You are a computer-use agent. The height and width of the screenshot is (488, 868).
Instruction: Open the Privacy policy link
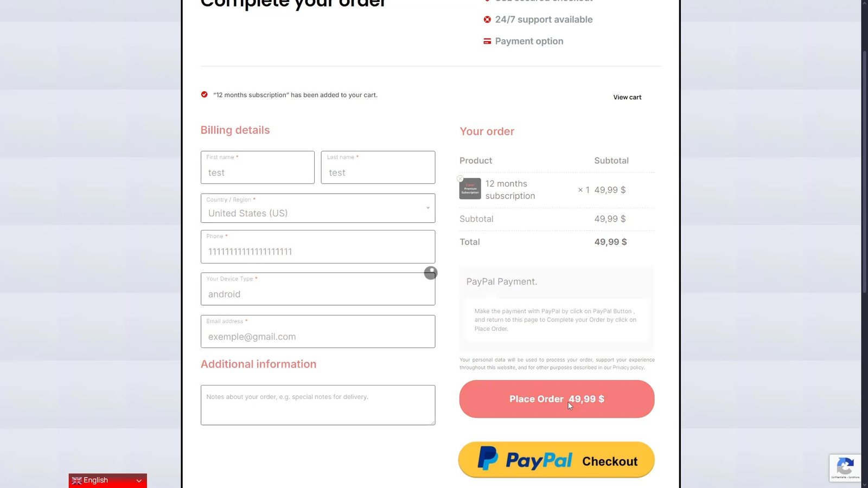point(628,368)
